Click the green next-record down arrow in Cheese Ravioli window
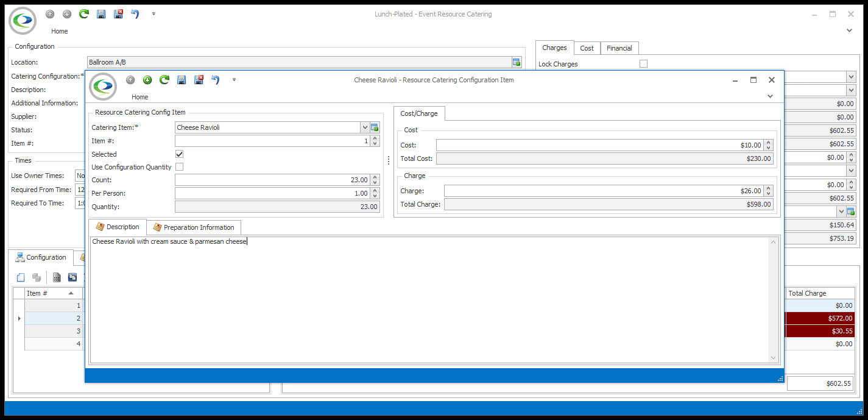 [x=147, y=80]
